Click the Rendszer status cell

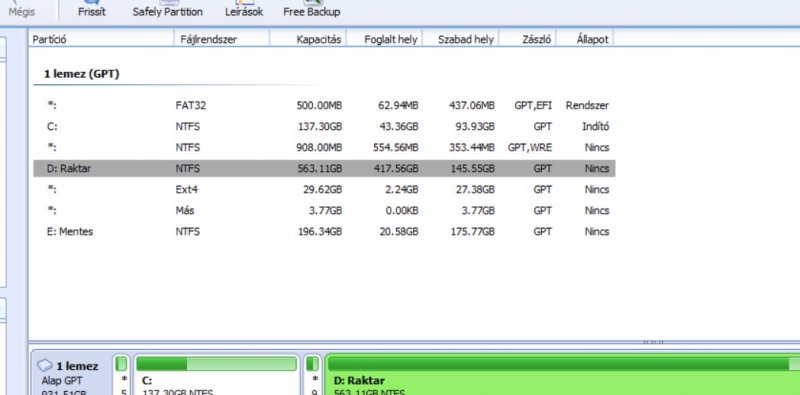587,106
